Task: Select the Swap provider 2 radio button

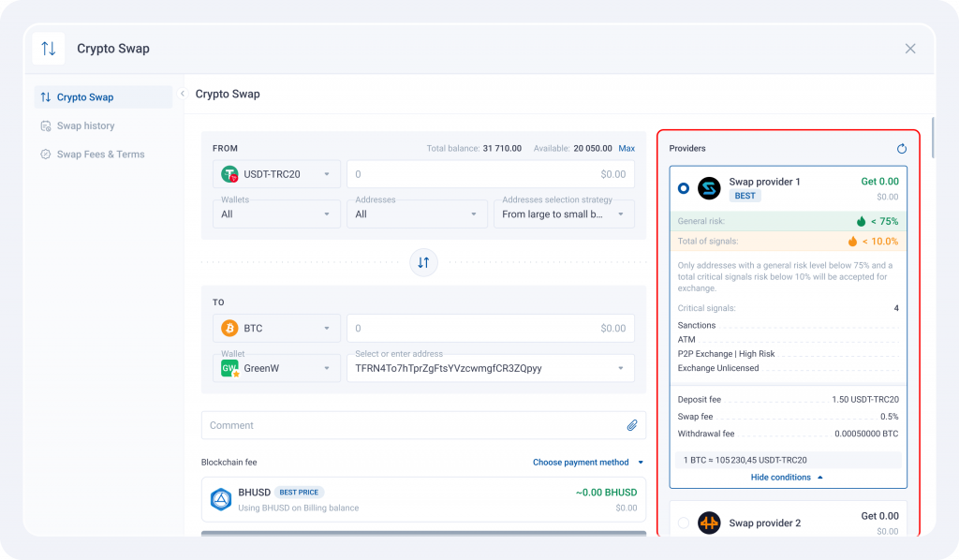Action: pyautogui.click(x=684, y=523)
